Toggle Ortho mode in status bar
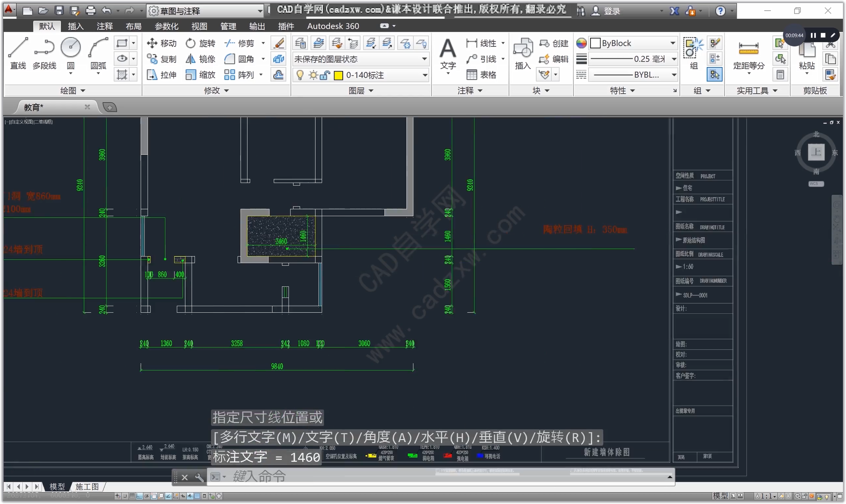846x504 pixels. click(x=140, y=496)
